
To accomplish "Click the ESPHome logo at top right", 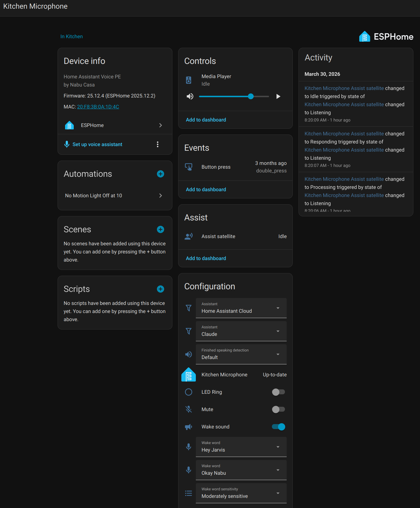I will tap(386, 37).
